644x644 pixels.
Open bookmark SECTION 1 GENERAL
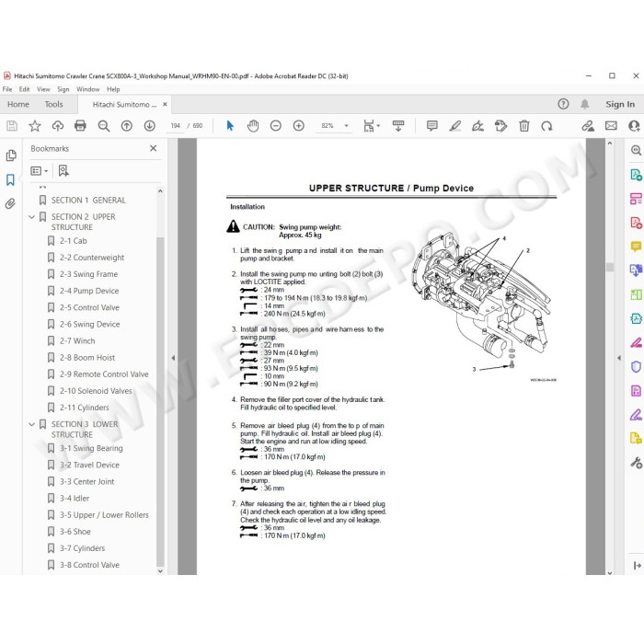pos(88,200)
